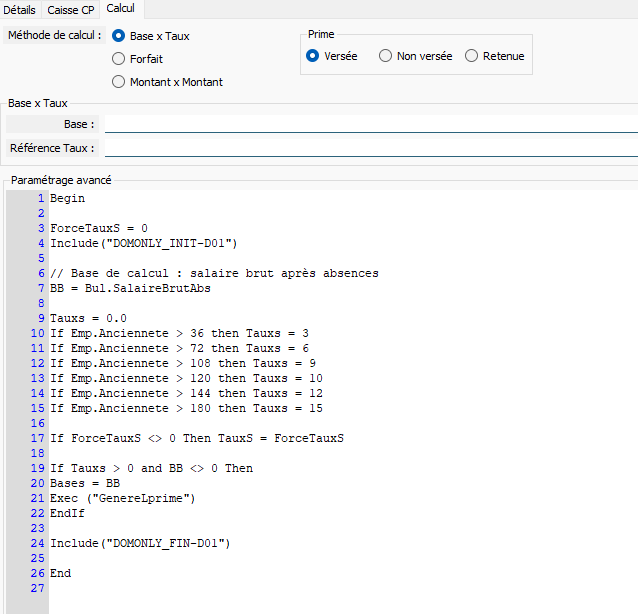Image resolution: width=638 pixels, height=614 pixels.
Task: Click the comment line about salaire brut
Action: 214,273
